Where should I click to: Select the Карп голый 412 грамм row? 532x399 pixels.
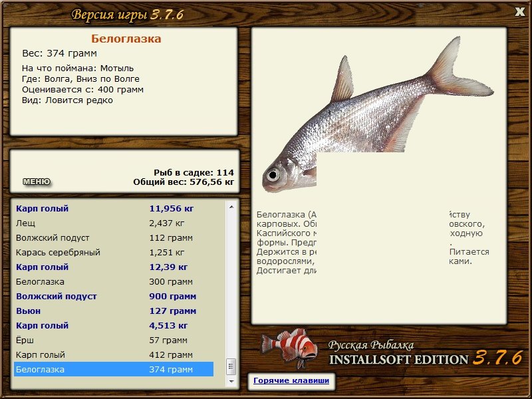click(114, 355)
